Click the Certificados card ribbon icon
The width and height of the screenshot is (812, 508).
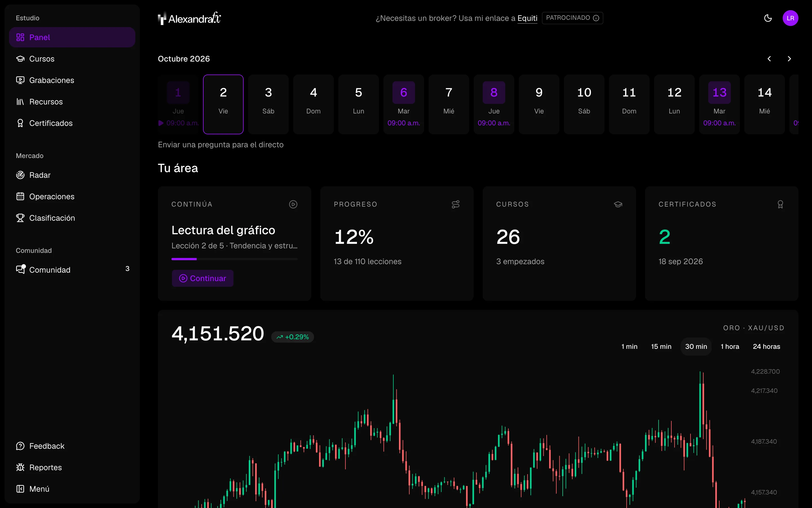click(x=780, y=204)
